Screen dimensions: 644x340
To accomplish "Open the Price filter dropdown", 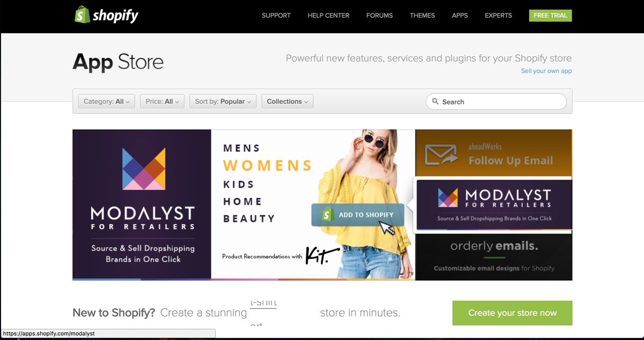I will click(x=162, y=101).
